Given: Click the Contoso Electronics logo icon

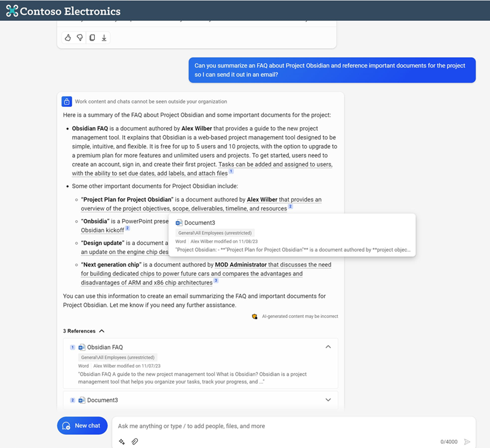Looking at the screenshot, I should coord(12,11).
